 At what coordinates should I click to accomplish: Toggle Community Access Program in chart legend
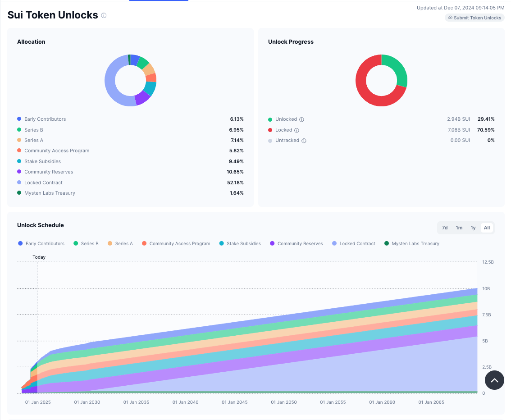176,243
